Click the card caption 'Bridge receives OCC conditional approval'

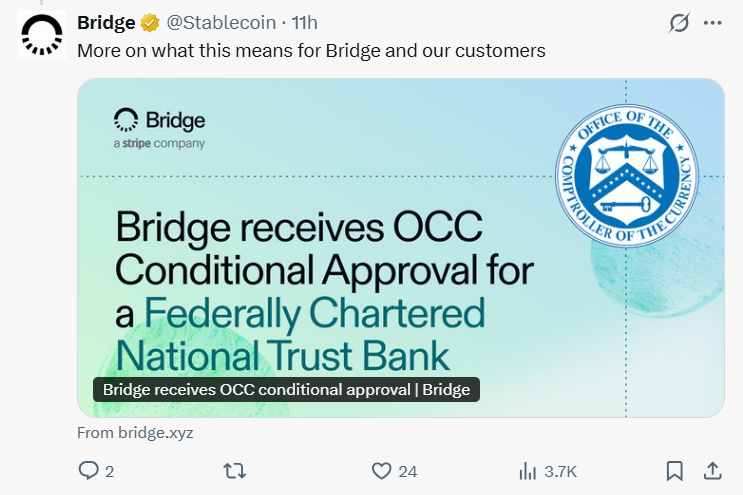pyautogui.click(x=286, y=389)
